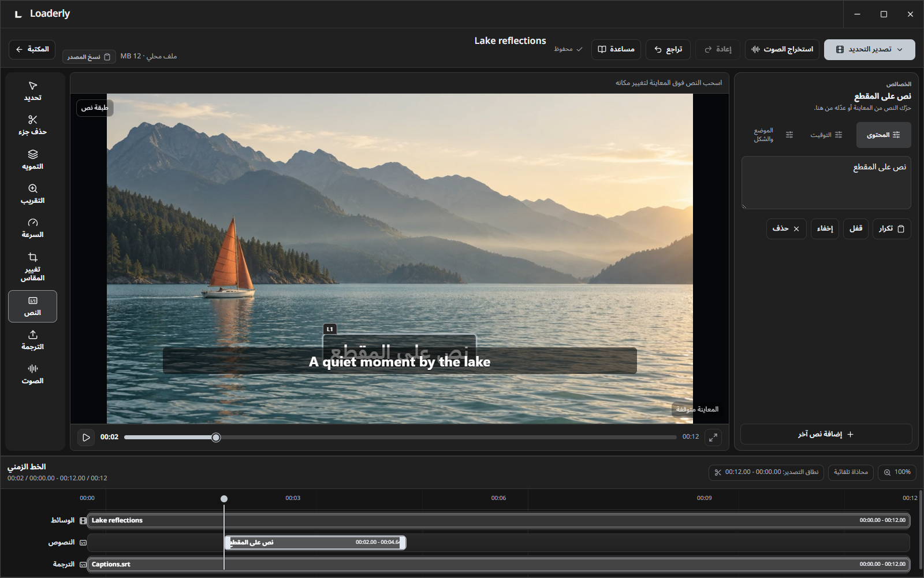Click the إعادة redo button
924x578 pixels.
click(x=718, y=50)
